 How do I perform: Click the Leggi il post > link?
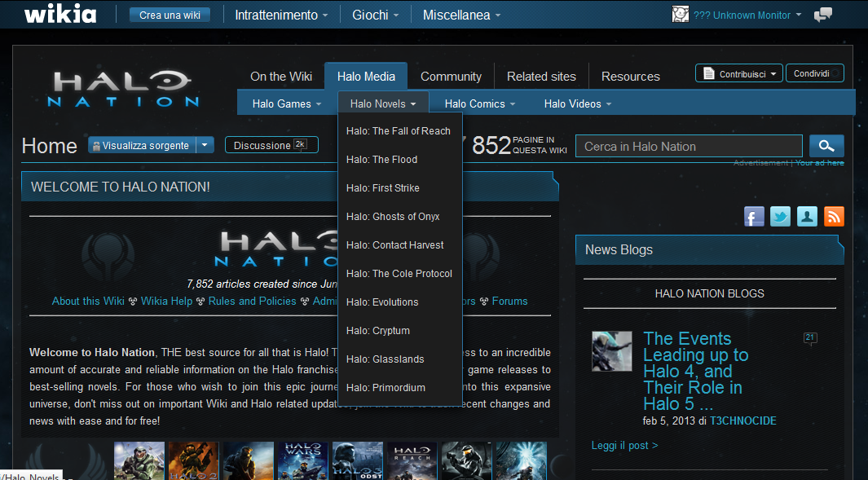[624, 445]
